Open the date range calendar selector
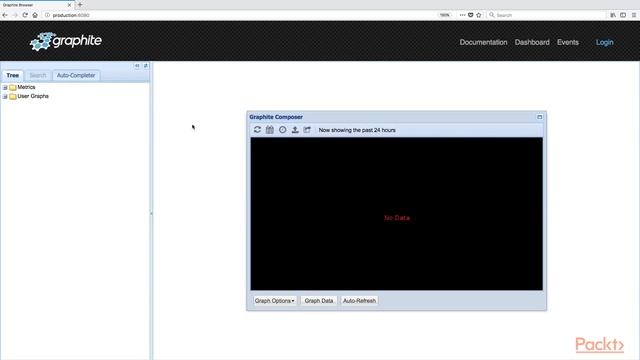 click(270, 130)
